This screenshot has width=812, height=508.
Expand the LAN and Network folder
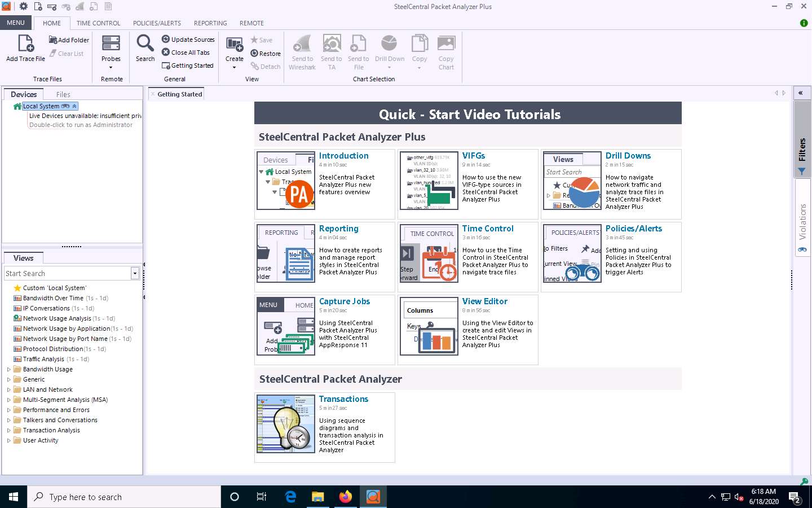point(8,389)
